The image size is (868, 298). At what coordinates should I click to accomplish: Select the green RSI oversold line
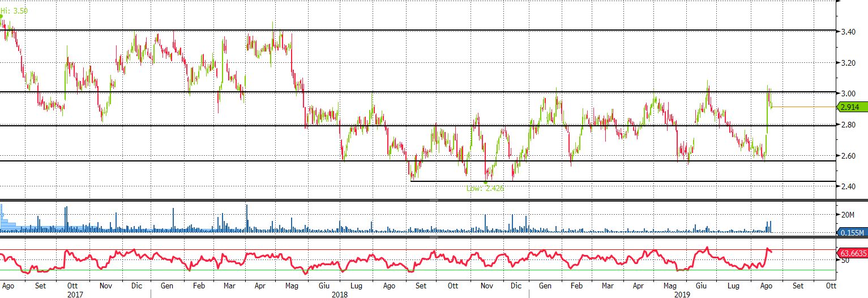pos(418,270)
